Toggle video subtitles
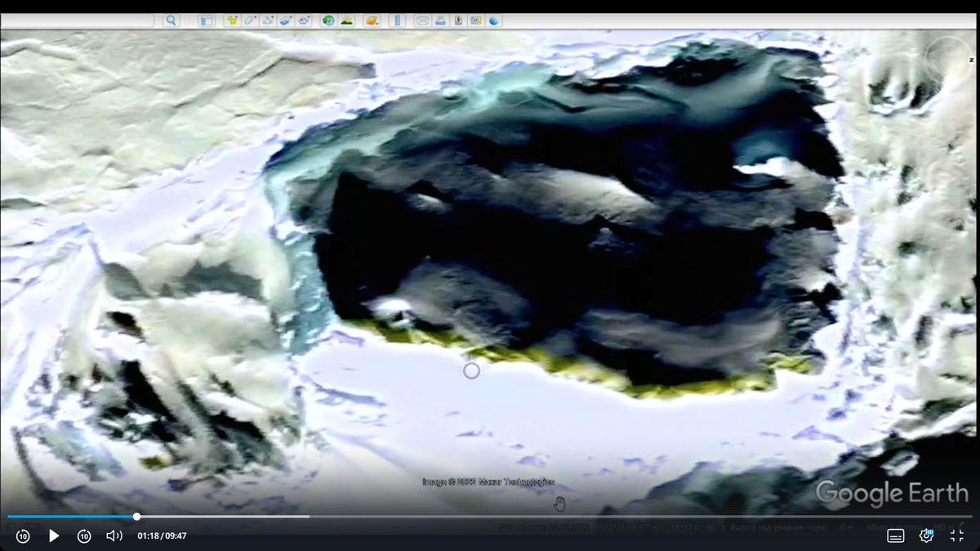The image size is (980, 551). [x=896, y=535]
